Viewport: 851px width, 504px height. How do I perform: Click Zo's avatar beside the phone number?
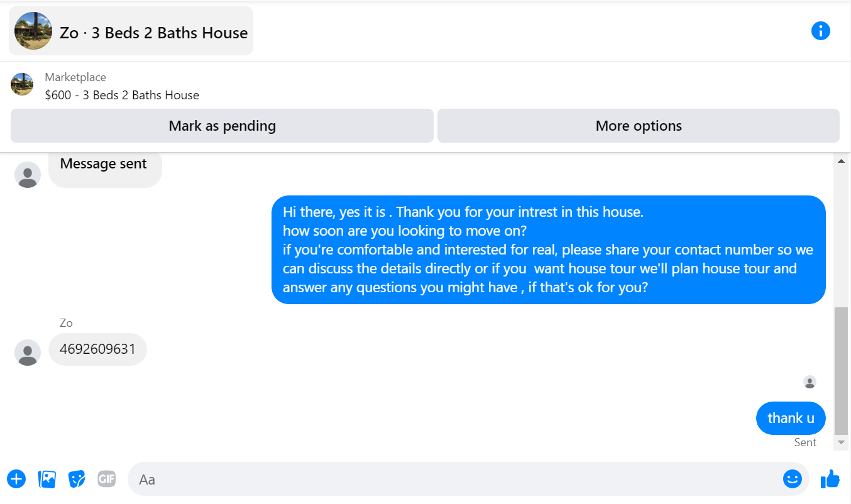click(x=28, y=353)
